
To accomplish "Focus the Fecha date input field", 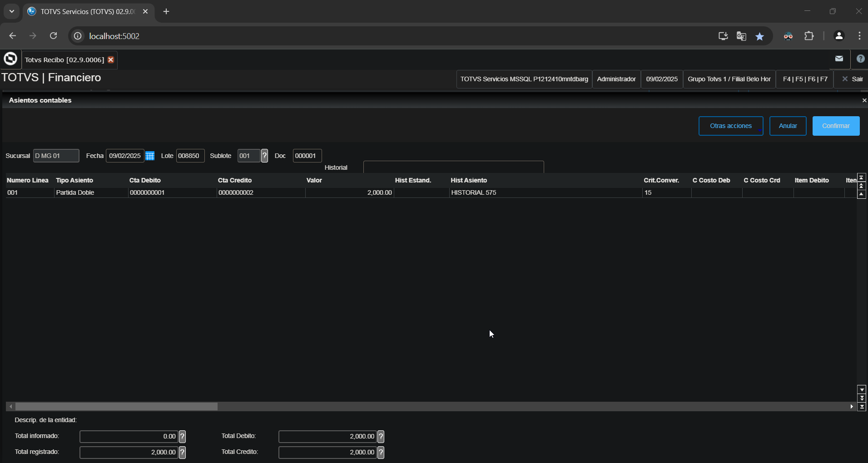I will 125,156.
